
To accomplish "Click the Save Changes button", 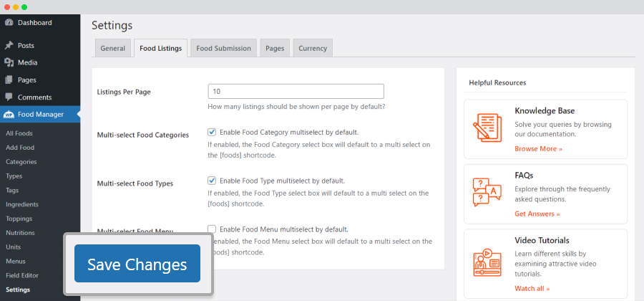I will click(137, 264).
